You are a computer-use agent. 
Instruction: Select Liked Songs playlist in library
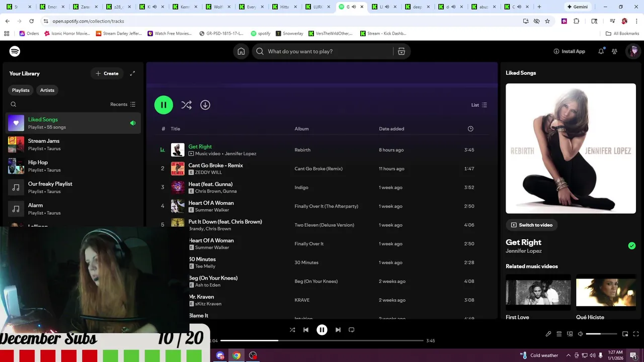(73, 123)
